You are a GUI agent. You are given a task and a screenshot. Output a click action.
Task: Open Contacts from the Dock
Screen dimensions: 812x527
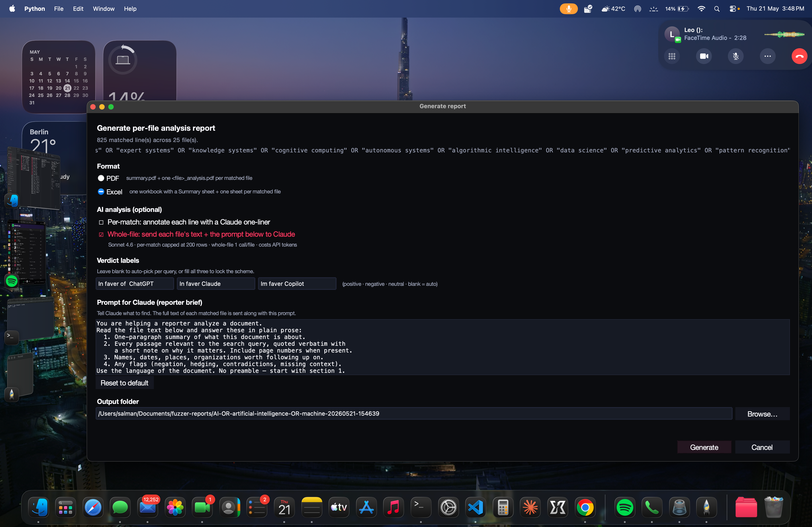230,507
